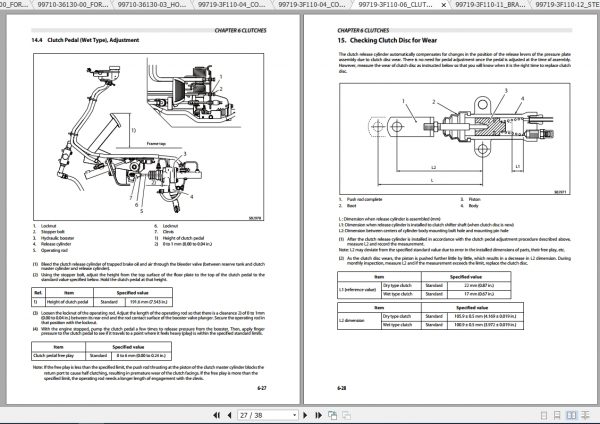Close the 99719-3F110-06_CLUT... tab
Viewport: 600px width, 424px height.
443,5
